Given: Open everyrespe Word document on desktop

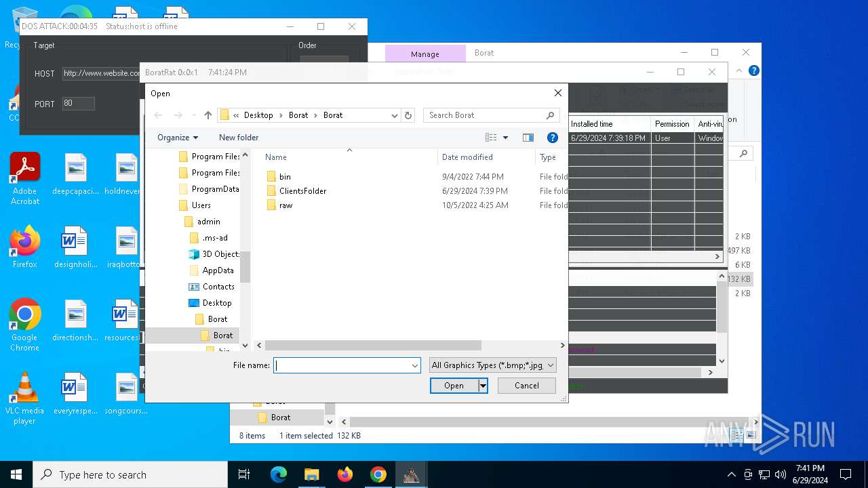Looking at the screenshot, I should (75, 393).
